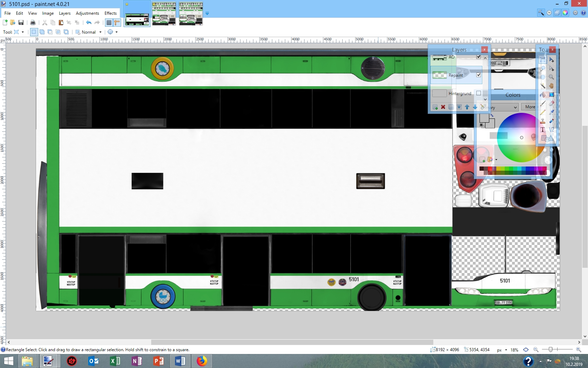Open the Primary color dropdown
This screenshot has height=368, width=588.
(x=515, y=107)
